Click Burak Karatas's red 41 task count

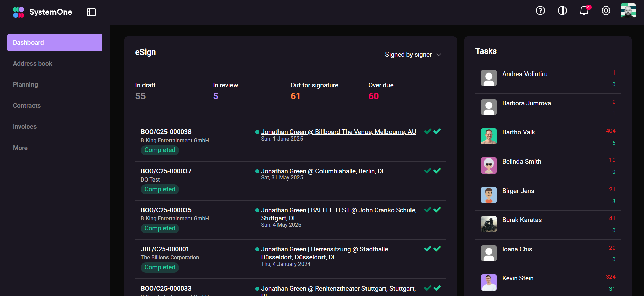(x=612, y=219)
